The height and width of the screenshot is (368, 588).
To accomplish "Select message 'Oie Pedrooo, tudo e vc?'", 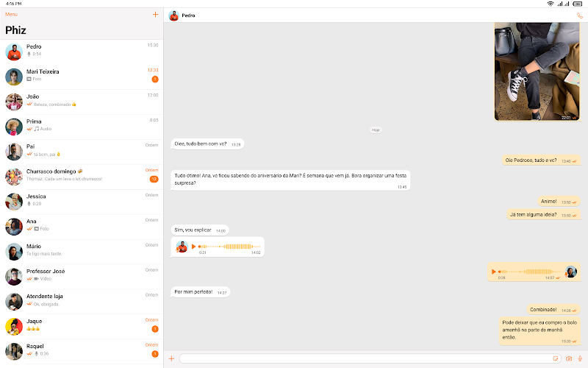I will point(541,160).
